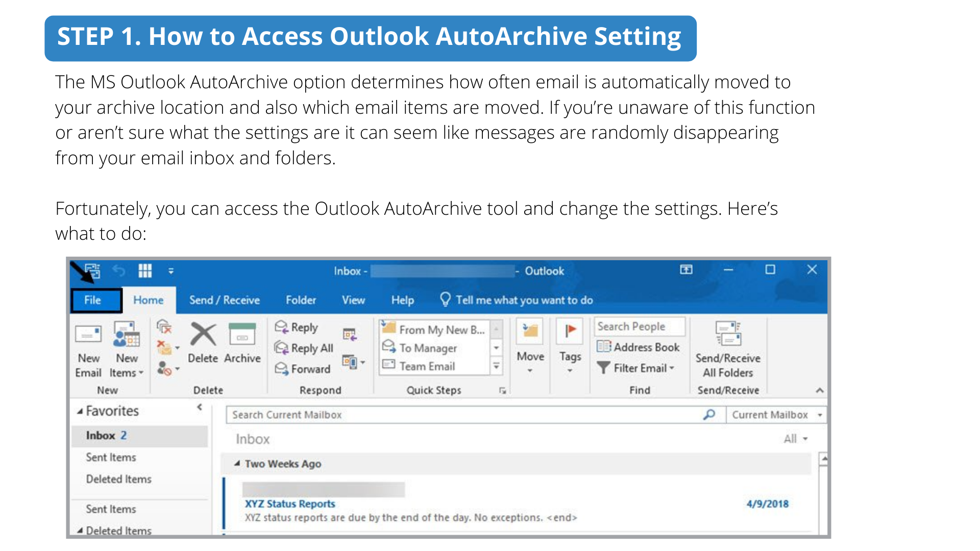Select the Team Email quick step
This screenshot has width=980, height=551.
427,366
